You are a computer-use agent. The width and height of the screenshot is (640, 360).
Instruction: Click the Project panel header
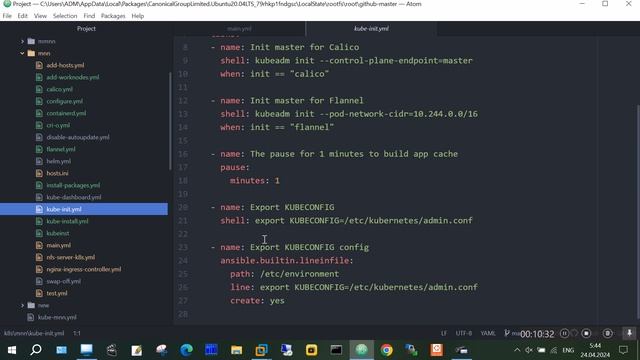tap(86, 29)
